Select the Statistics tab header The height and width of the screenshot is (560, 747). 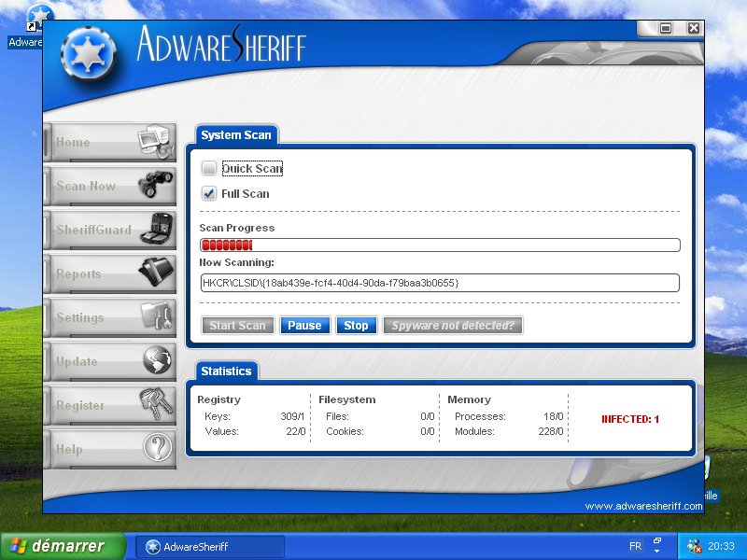[226, 371]
